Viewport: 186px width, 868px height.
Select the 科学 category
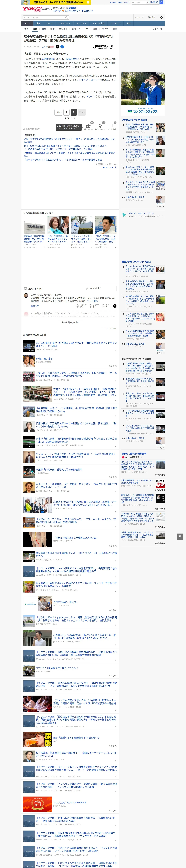pos(95,29)
